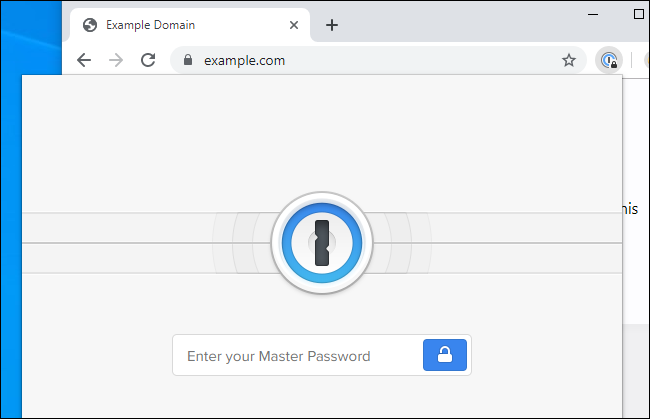The height and width of the screenshot is (419, 650).
Task: Click the globe favicon on the tab
Action: coord(90,25)
